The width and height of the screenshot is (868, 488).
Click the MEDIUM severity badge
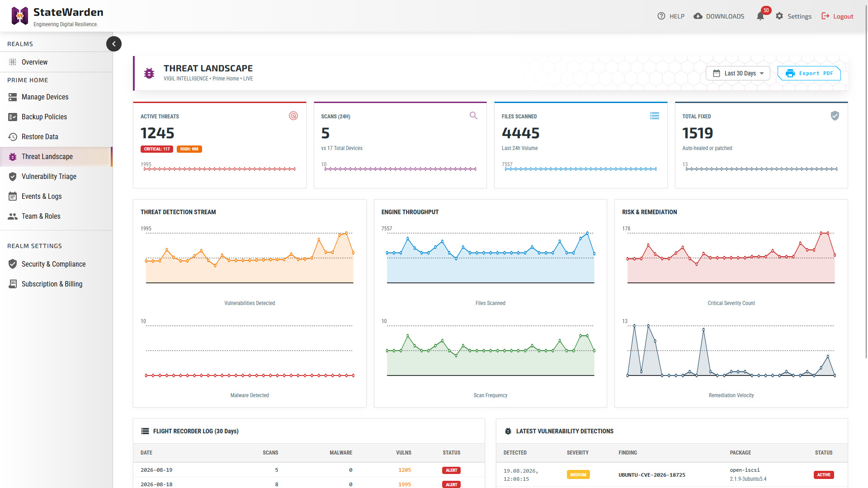click(578, 475)
